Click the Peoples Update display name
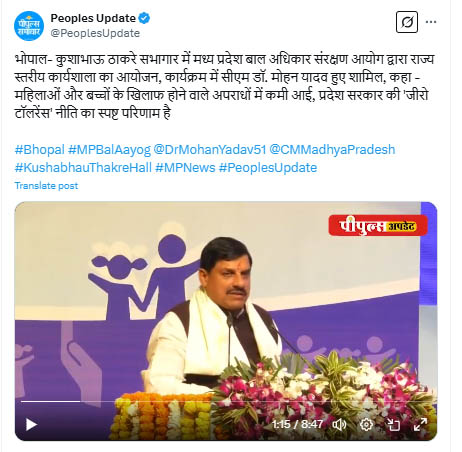 tap(93, 18)
